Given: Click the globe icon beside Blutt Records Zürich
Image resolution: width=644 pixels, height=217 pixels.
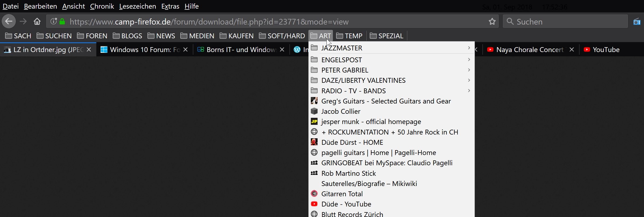Looking at the screenshot, I should point(314,214).
